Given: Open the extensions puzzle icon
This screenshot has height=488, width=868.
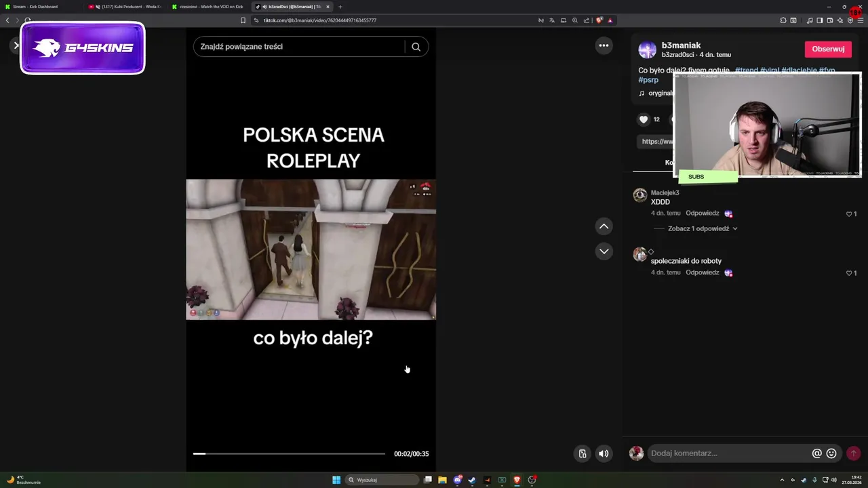Looking at the screenshot, I should (783, 20).
